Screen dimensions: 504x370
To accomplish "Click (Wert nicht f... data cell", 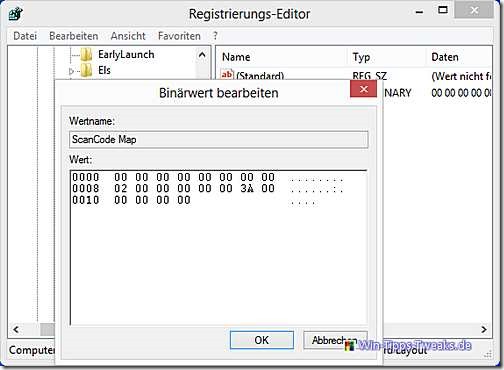I will [461, 76].
